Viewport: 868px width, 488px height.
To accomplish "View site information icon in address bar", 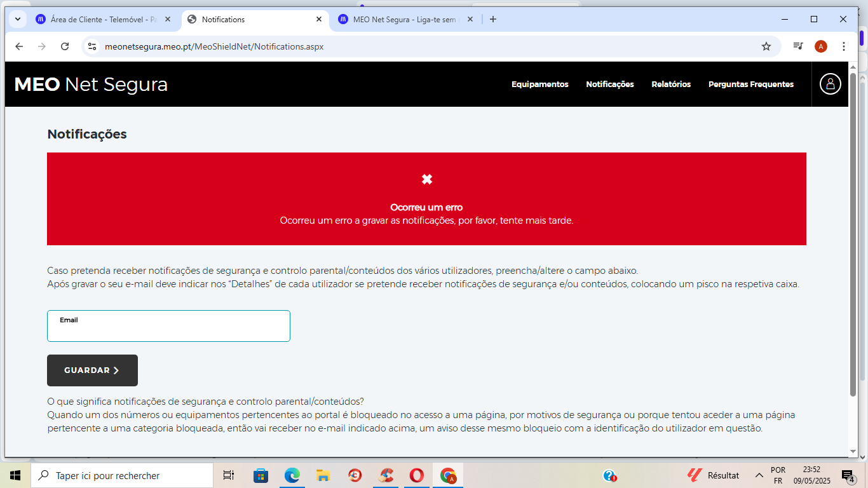I will point(92,46).
